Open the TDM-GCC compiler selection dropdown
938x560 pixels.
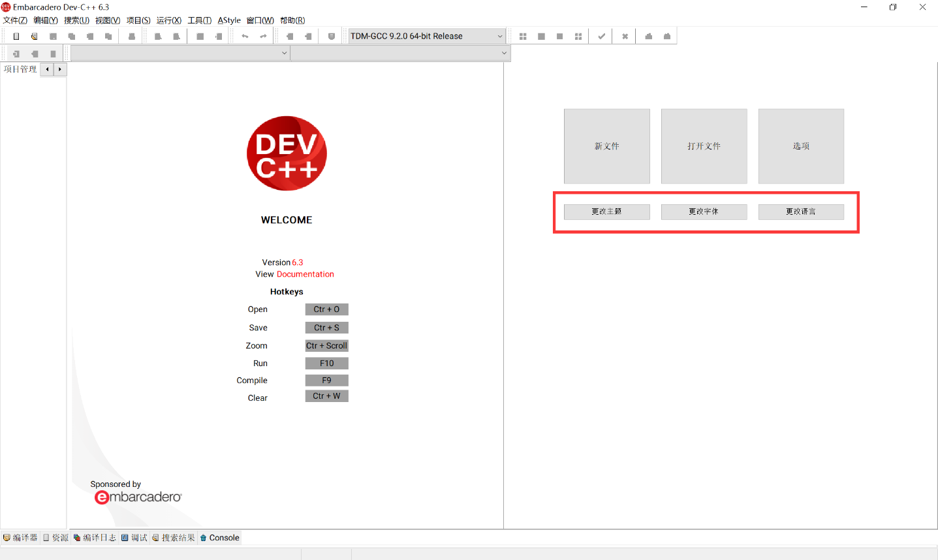pos(426,37)
